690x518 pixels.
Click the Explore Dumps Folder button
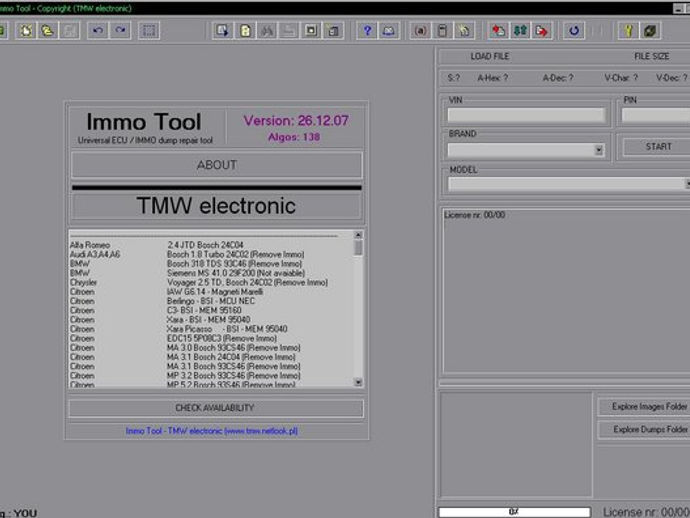tap(645, 429)
